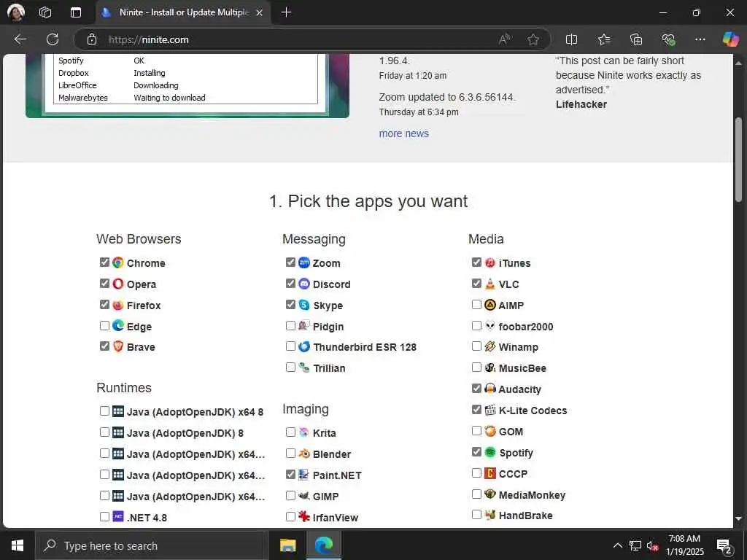The height and width of the screenshot is (560, 747).
Task: Open the notification center icon
Action: pyautogui.click(x=724, y=546)
